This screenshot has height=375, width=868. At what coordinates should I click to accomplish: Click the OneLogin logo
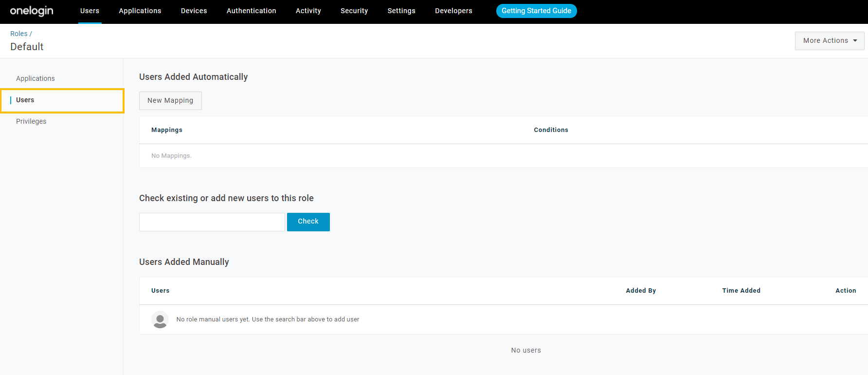pyautogui.click(x=32, y=11)
